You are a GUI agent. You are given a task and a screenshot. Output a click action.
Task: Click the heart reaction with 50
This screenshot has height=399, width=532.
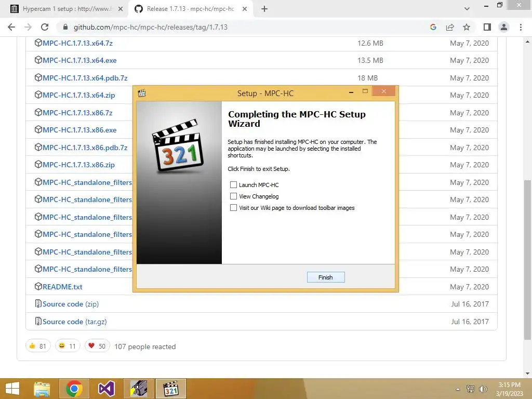point(97,346)
